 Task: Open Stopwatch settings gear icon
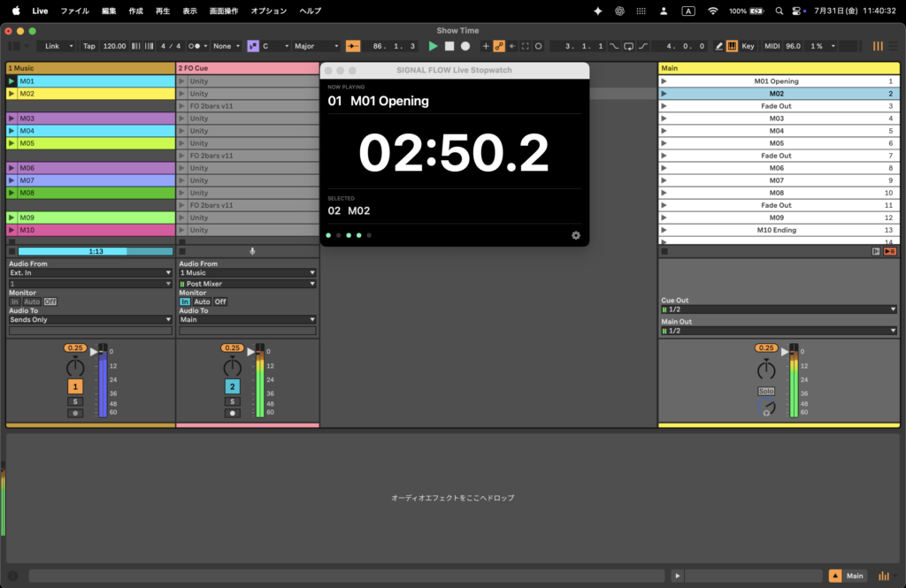[576, 236]
